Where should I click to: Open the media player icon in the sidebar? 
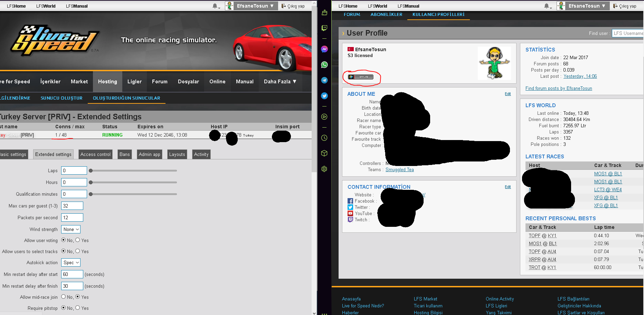tap(324, 117)
